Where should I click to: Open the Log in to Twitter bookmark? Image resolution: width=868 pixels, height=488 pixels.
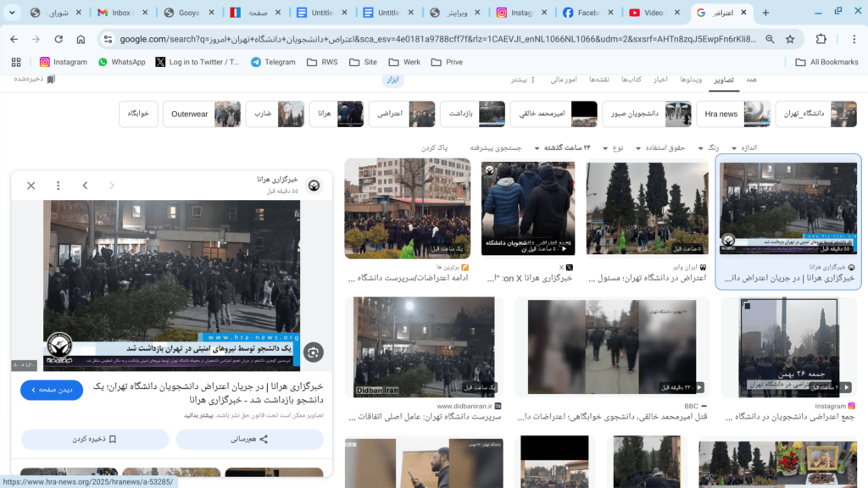[197, 62]
